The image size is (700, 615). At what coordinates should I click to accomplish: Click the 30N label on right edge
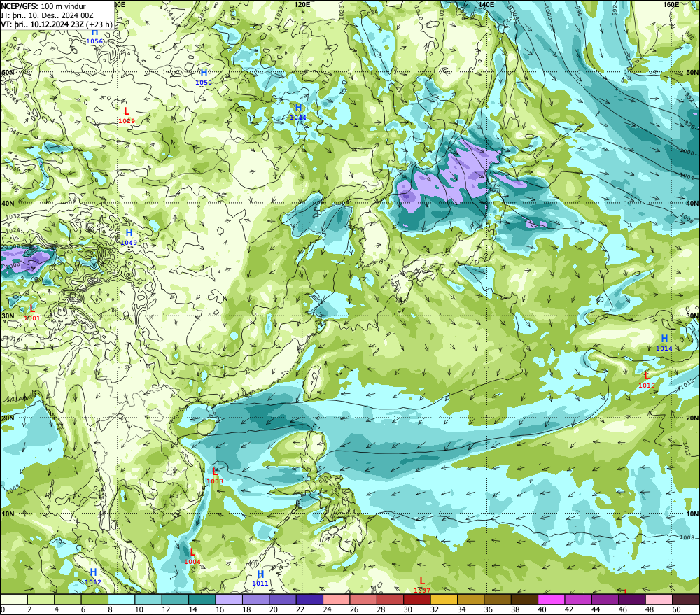tap(692, 316)
